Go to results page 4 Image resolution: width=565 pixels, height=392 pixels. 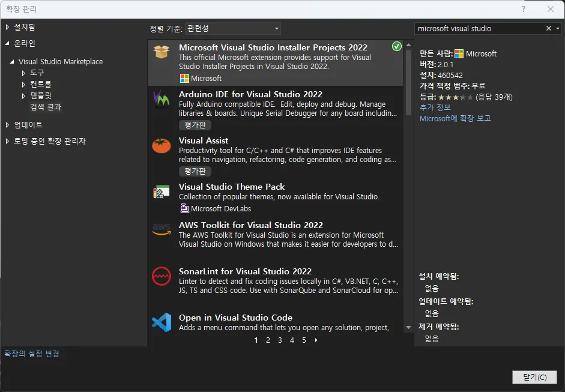click(x=292, y=340)
